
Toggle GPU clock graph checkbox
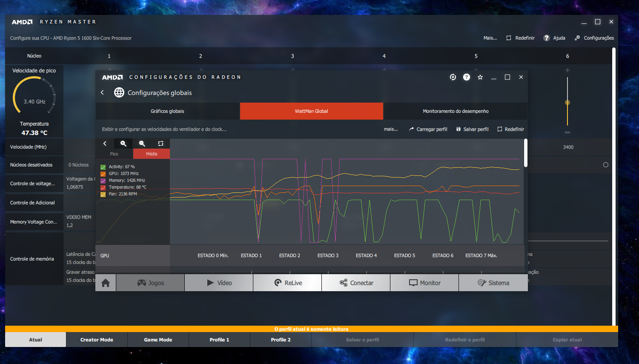point(103,174)
